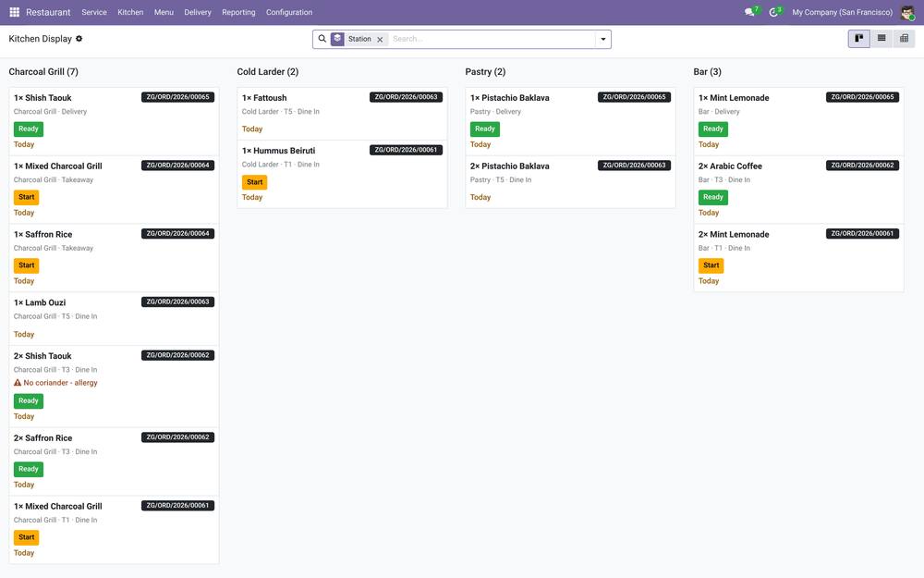Click Start on Mixed Charcoal Grill Takeaway card
The height and width of the screenshot is (578, 924).
tap(27, 197)
